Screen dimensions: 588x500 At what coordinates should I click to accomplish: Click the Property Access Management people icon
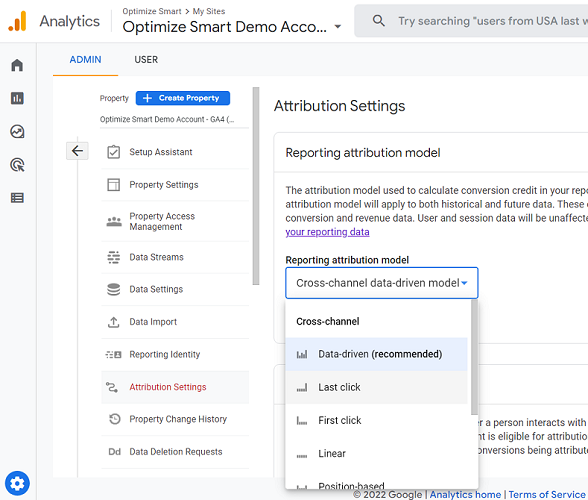click(114, 221)
